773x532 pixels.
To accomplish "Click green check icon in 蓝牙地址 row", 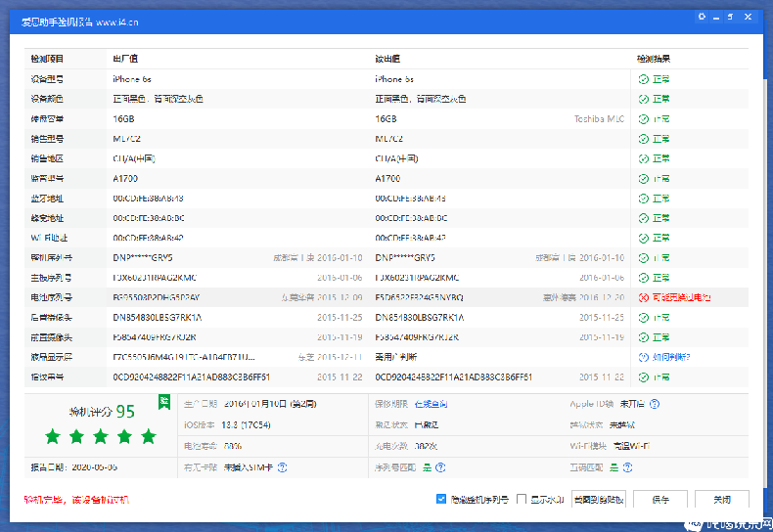I will (643, 199).
